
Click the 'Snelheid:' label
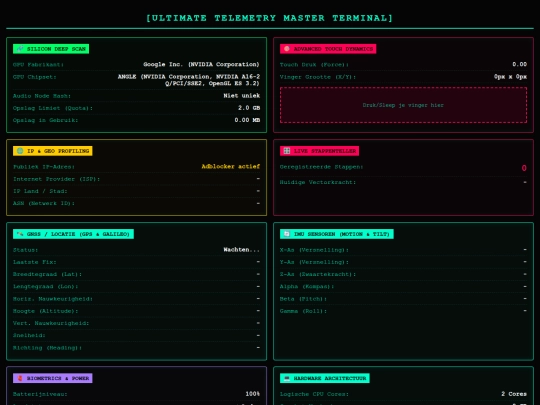tap(29, 335)
